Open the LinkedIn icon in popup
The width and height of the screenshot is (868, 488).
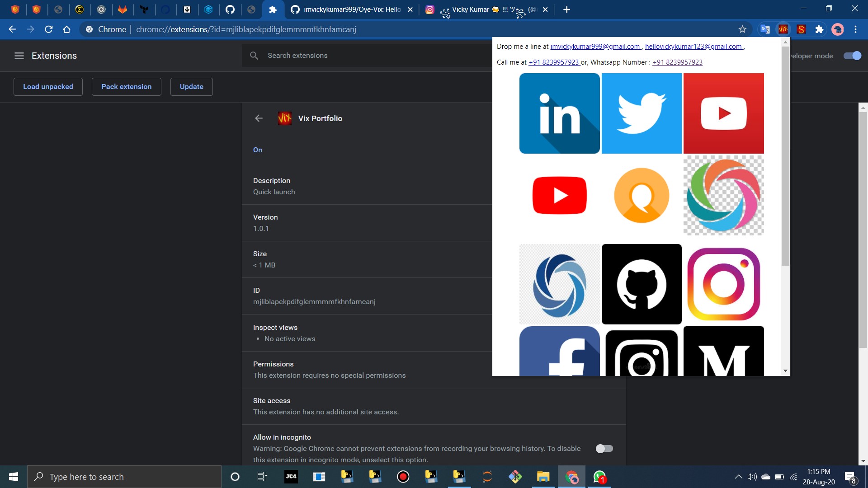coord(559,113)
